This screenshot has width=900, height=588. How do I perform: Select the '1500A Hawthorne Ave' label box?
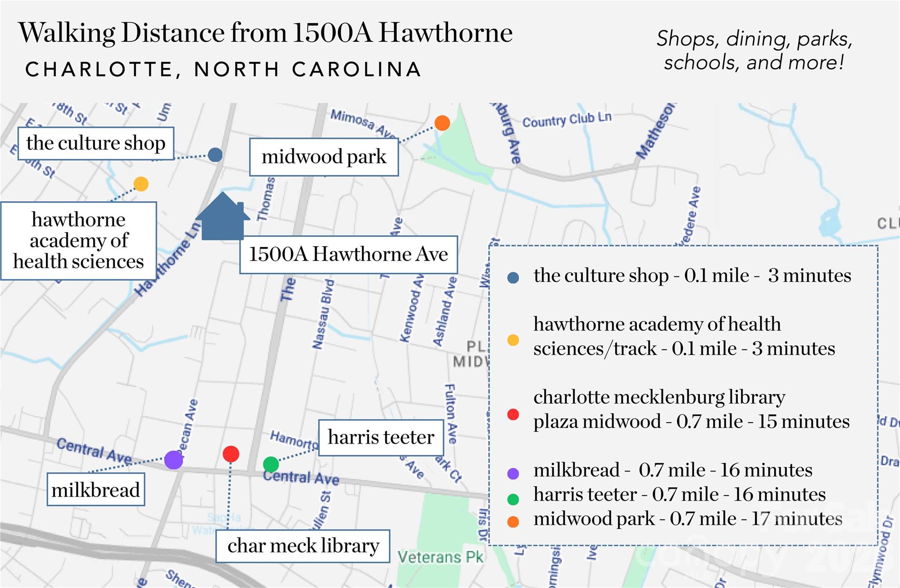point(348,255)
